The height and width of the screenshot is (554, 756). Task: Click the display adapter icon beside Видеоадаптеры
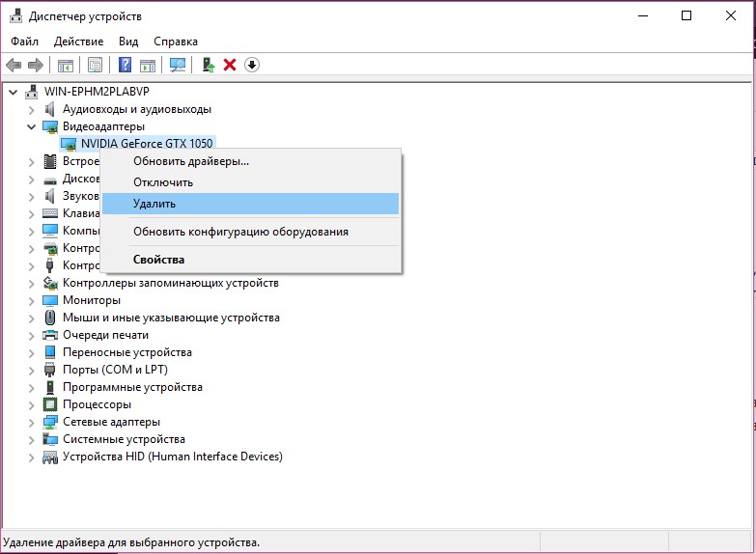pos(50,126)
